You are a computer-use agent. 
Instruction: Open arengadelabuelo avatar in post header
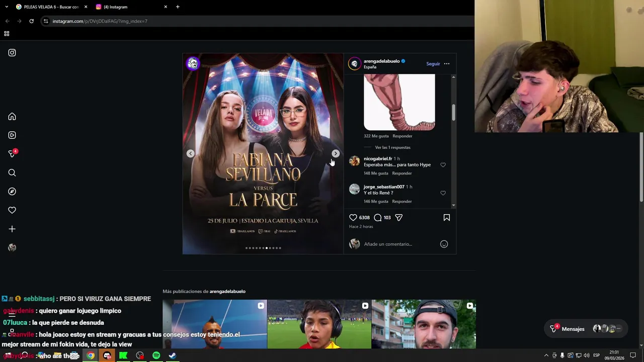pos(355,63)
